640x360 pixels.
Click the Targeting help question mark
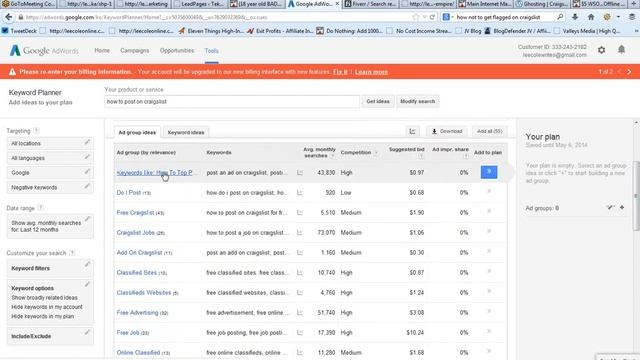coord(36,131)
